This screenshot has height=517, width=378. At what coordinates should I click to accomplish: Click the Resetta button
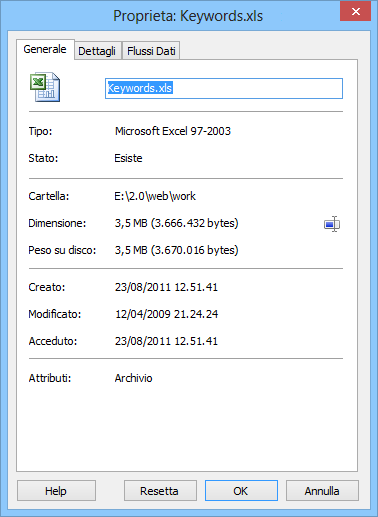click(160, 491)
